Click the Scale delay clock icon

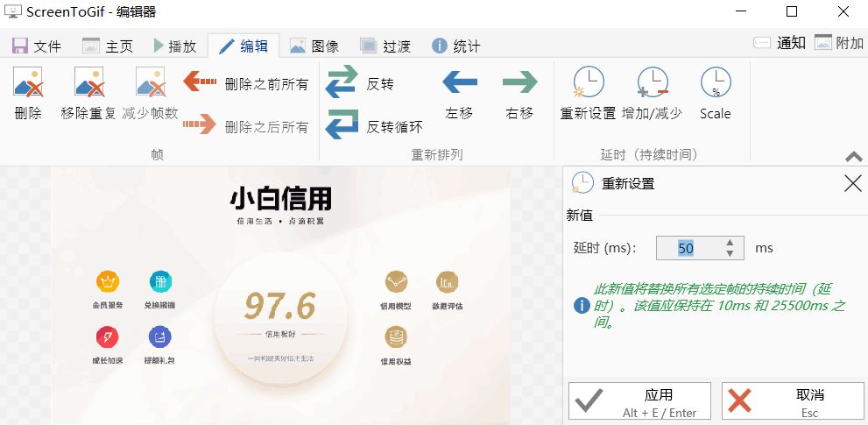(716, 82)
